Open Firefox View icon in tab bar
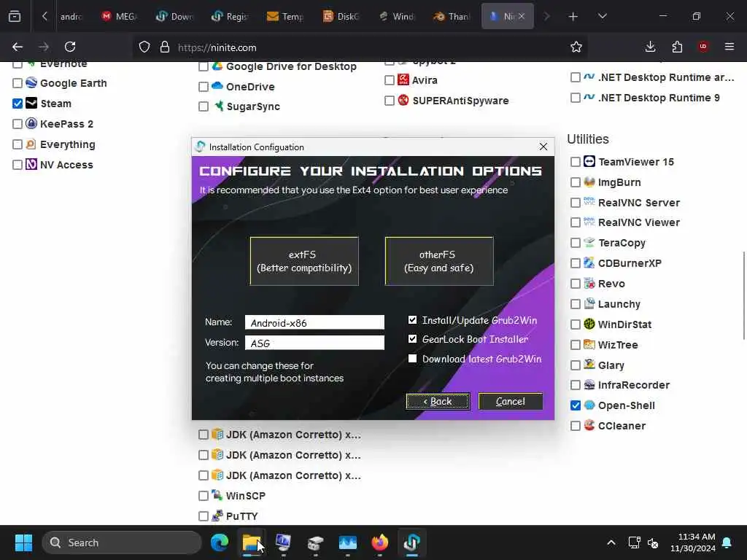The image size is (747, 560). tap(15, 16)
